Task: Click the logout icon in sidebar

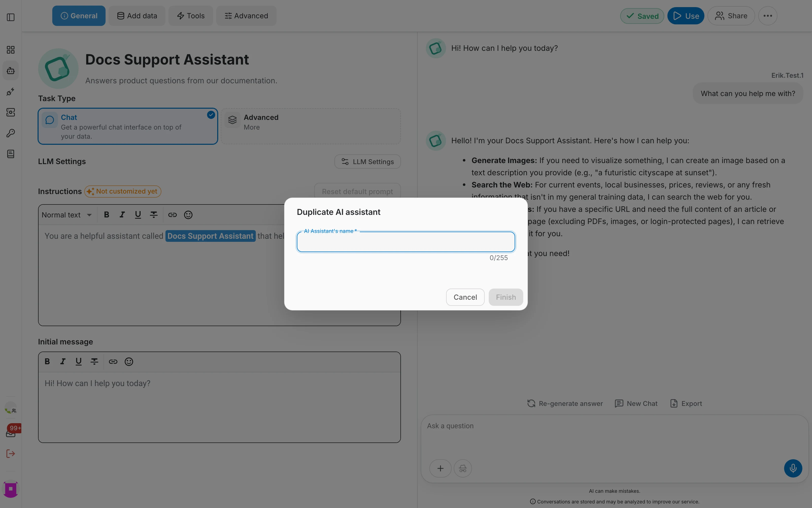Action: click(11, 454)
